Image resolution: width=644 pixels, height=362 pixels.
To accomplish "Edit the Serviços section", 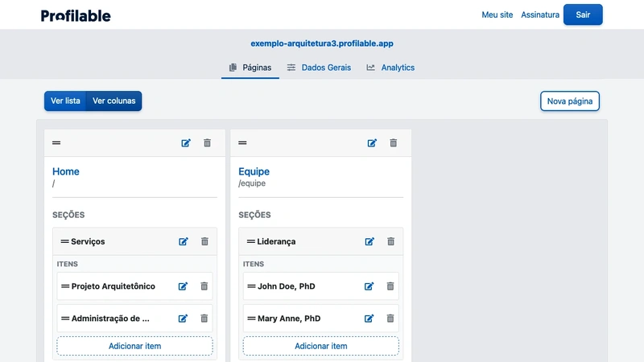I will pyautogui.click(x=184, y=241).
